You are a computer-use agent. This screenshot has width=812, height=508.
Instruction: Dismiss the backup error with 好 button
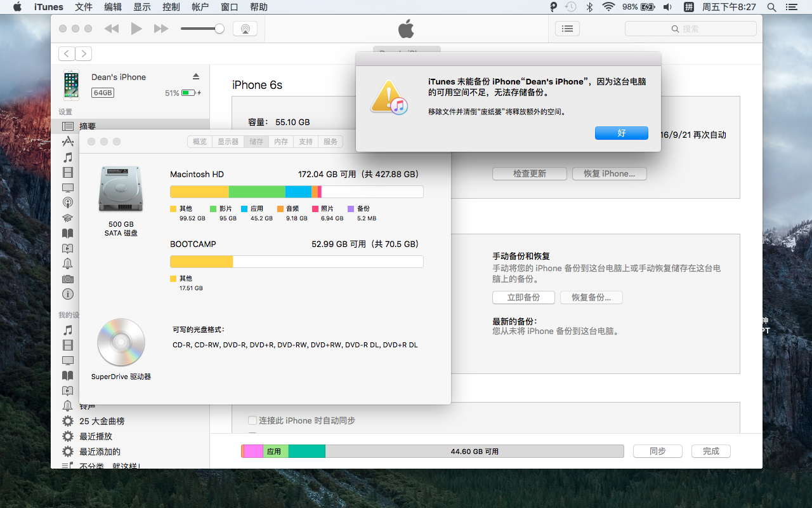coord(621,133)
